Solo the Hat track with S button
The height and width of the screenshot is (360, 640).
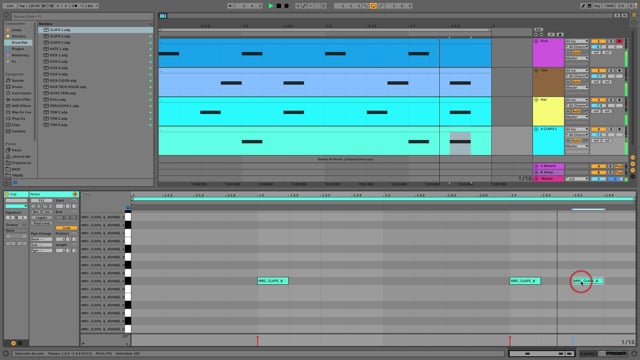point(611,100)
